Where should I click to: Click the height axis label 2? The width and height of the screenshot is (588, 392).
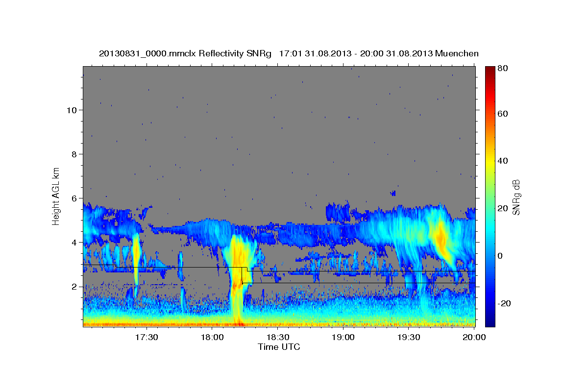(73, 287)
